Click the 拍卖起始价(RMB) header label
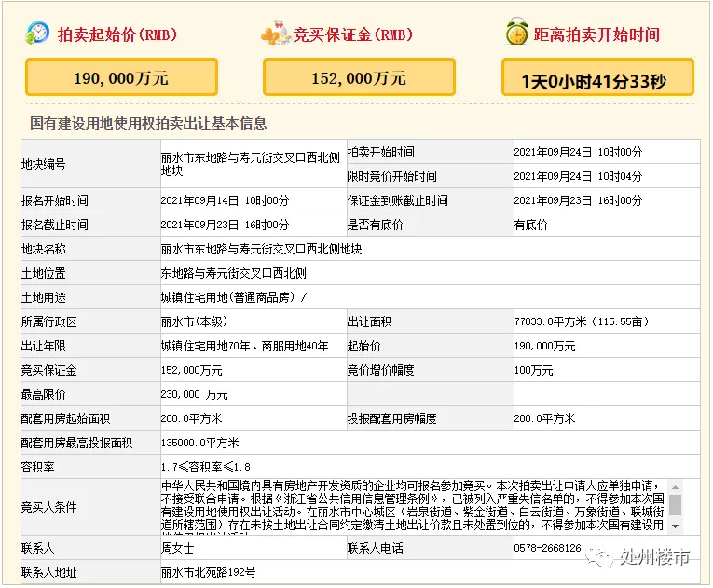Image resolution: width=713 pixels, height=588 pixels. [117, 35]
